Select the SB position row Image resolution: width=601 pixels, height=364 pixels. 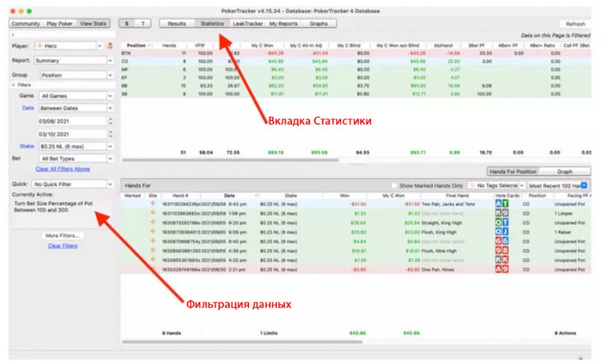[356, 94]
